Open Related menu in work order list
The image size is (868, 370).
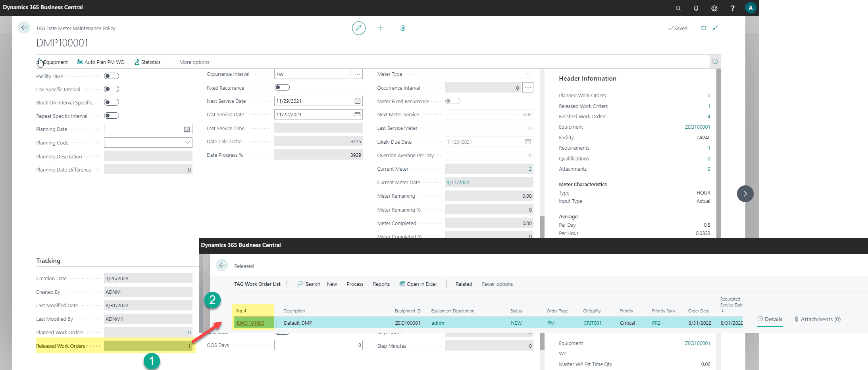464,284
